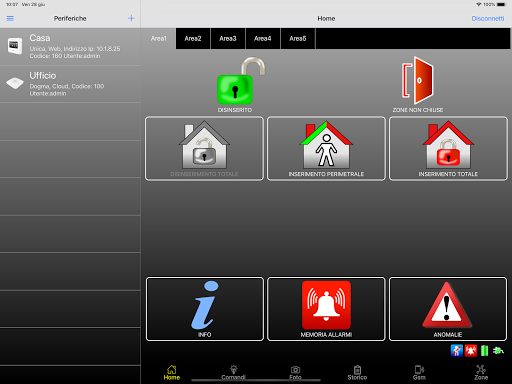
Task: Open the Storico bottom tab
Action: [357, 373]
